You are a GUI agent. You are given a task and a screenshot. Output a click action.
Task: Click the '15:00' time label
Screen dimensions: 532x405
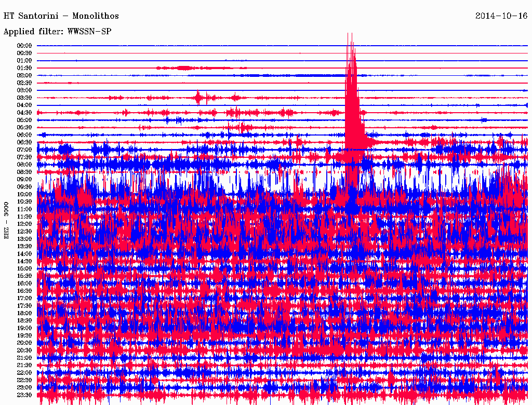point(24,268)
